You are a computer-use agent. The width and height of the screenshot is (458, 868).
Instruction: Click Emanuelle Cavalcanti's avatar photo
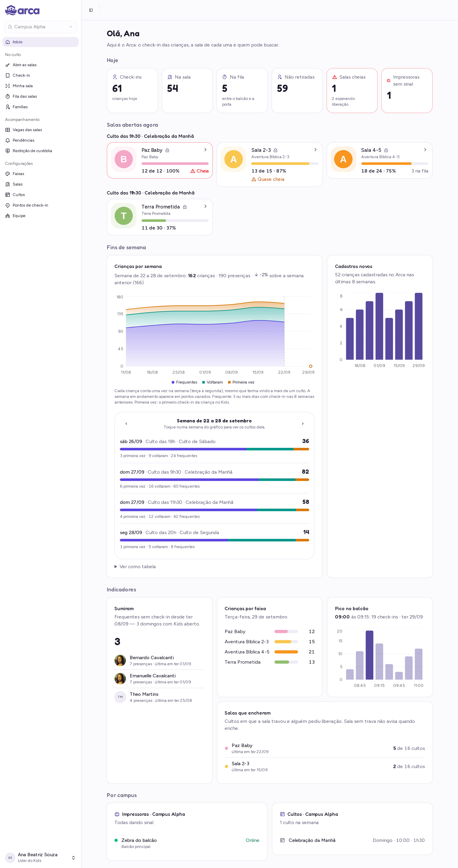120,679
